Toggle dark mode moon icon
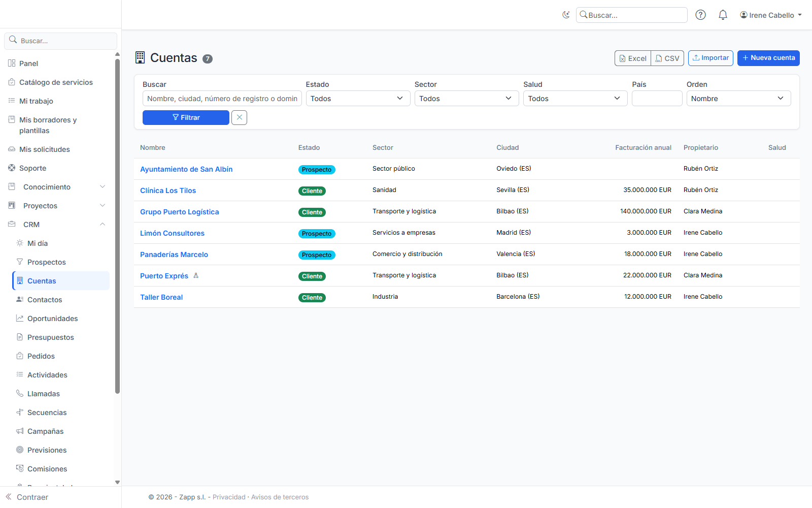 566,15
